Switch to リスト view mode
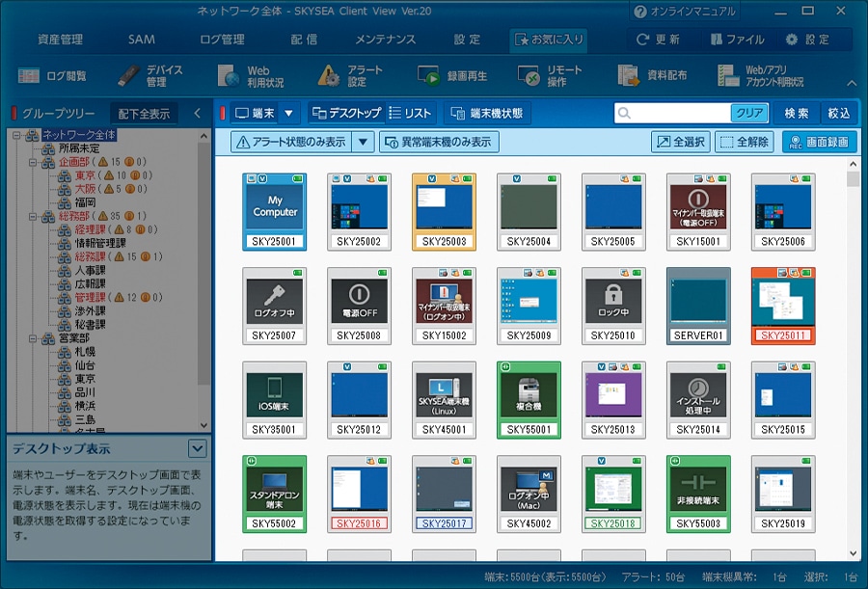The height and width of the screenshot is (589, 868). tap(410, 113)
